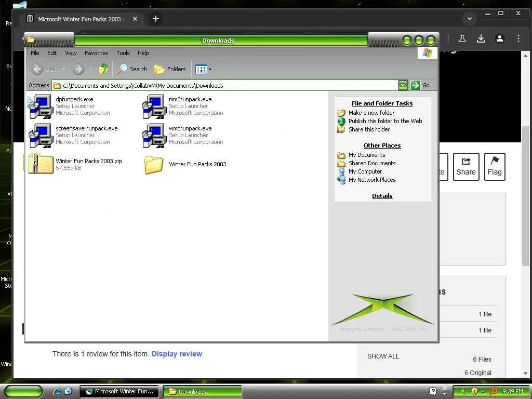Launch Internet Explorer from quick launch

point(57,391)
